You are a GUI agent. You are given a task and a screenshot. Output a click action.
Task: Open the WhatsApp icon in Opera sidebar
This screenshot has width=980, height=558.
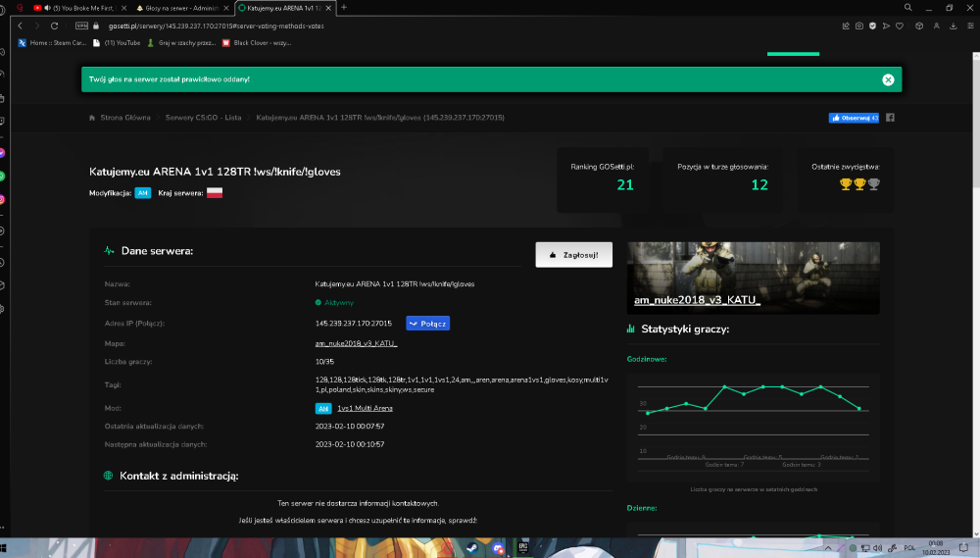click(x=2, y=177)
